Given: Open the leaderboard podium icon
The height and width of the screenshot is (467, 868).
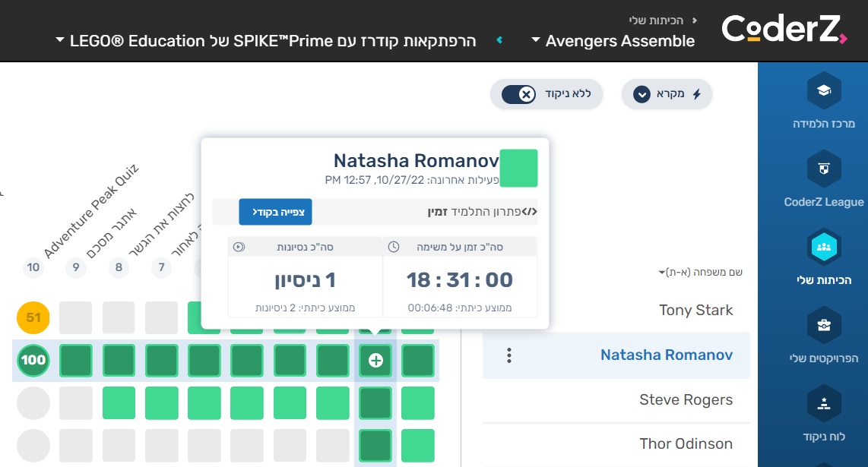Looking at the screenshot, I should pos(823,404).
